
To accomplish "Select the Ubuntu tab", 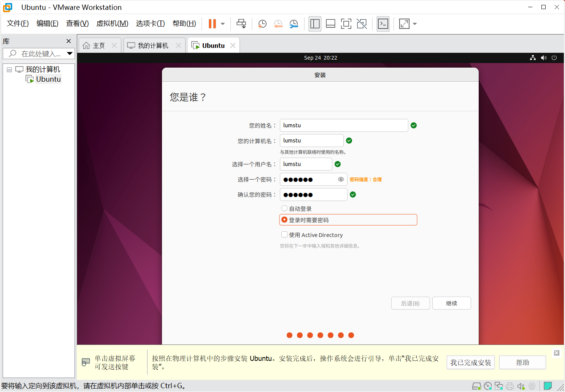I will [213, 46].
